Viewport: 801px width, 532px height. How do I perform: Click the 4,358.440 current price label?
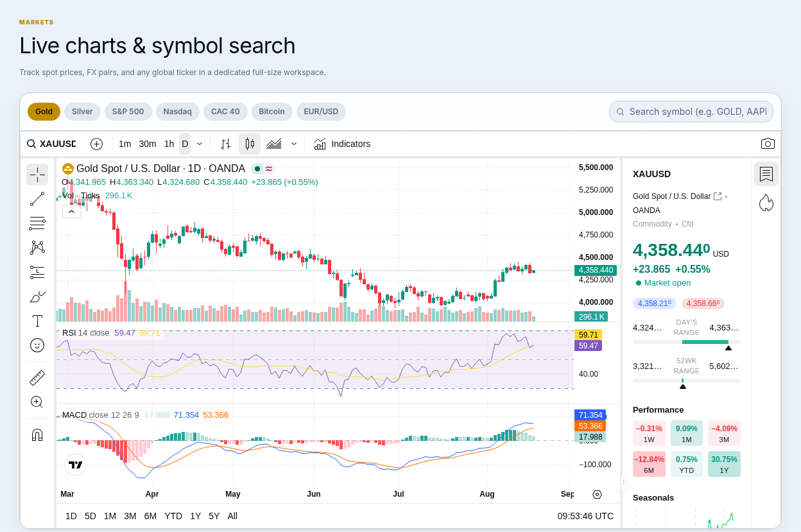(596, 270)
